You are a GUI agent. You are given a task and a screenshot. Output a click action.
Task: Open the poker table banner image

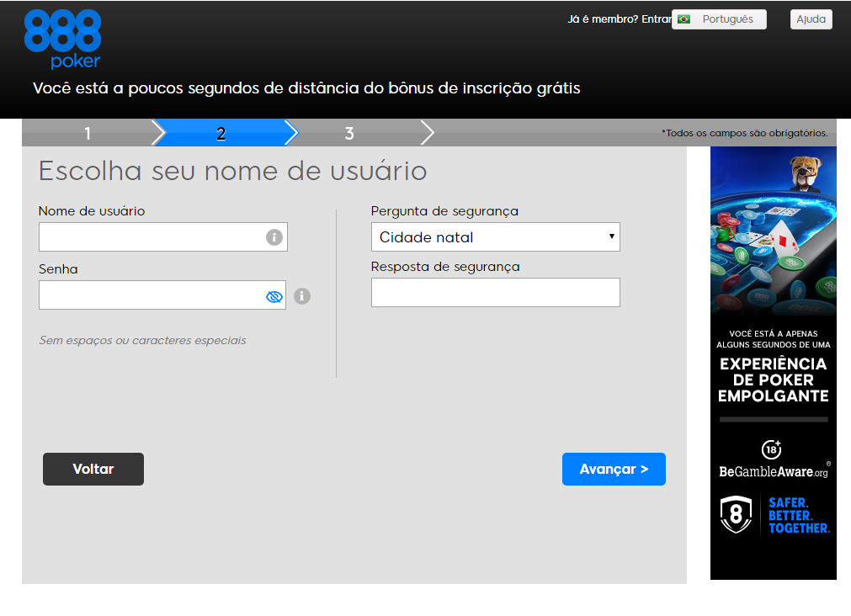[774, 231]
